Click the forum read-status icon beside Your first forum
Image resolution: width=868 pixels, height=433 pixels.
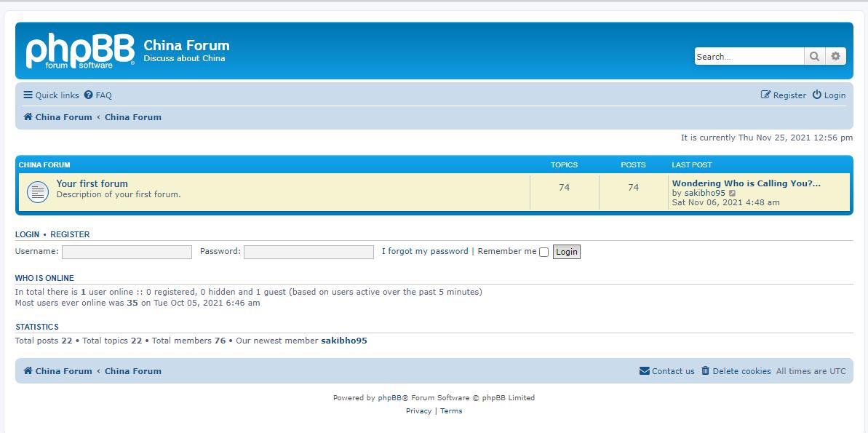[37, 192]
